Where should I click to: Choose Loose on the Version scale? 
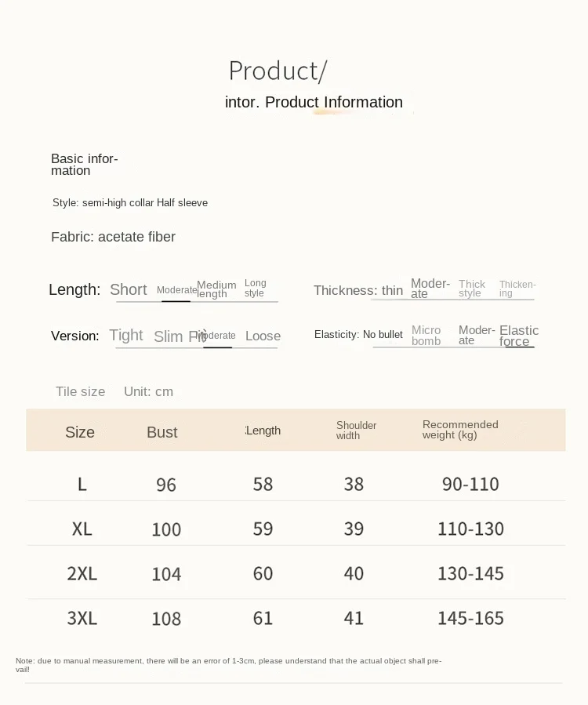click(x=263, y=336)
